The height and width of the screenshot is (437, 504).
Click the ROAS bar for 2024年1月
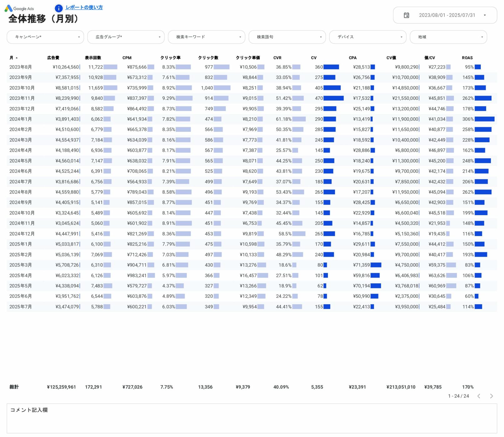(484, 119)
